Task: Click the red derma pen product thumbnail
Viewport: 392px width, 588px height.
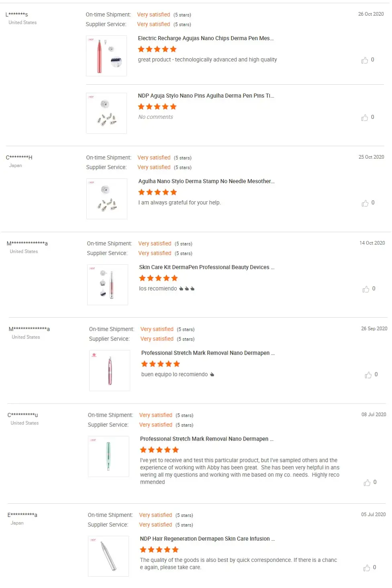Action: (x=106, y=56)
